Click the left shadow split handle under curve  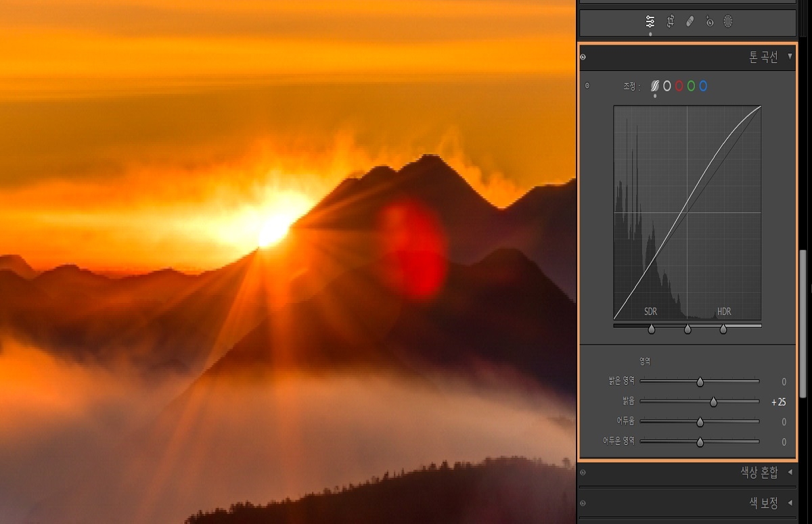click(652, 329)
